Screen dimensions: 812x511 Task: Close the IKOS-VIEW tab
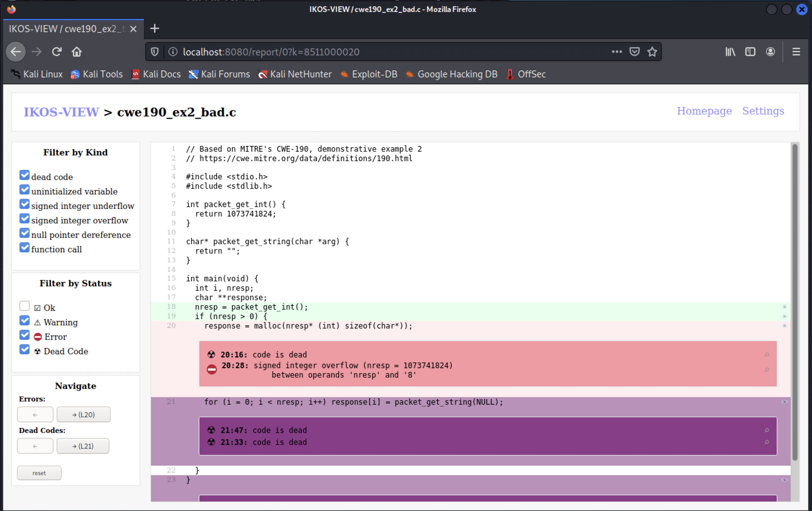point(133,29)
